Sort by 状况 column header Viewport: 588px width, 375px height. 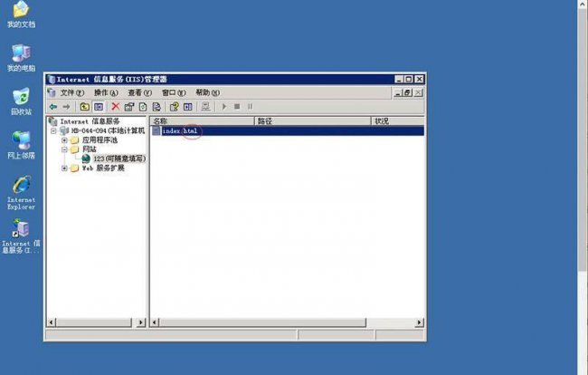pos(397,120)
